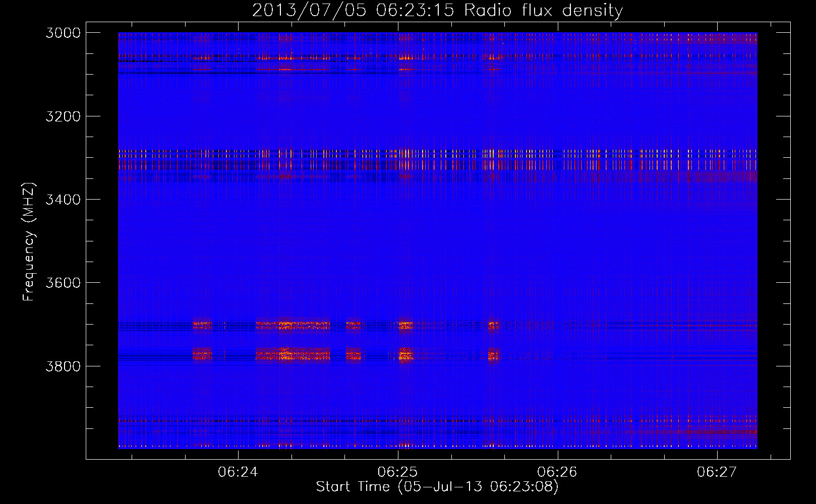This screenshot has height=504, width=816.
Task: Select the 3800 frequency tick label
Action: coord(63,366)
